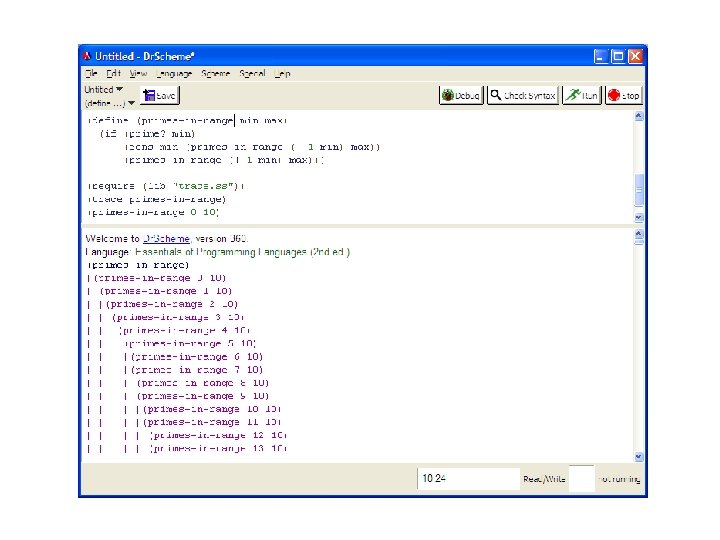Viewport: 720px width, 540px height.
Task: Click trace output '(primes-in-range 9 10)'
Action: pyautogui.click(x=202, y=396)
